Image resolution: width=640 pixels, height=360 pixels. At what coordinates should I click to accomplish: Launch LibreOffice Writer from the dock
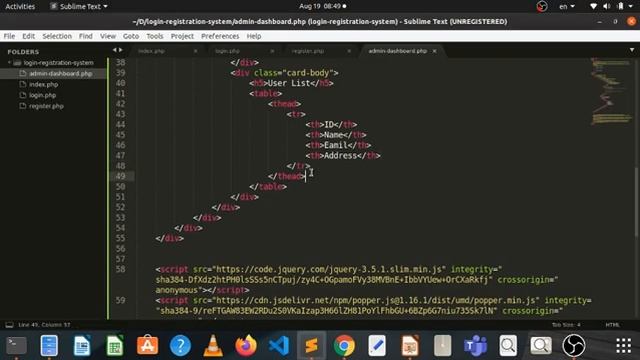(x=82, y=346)
